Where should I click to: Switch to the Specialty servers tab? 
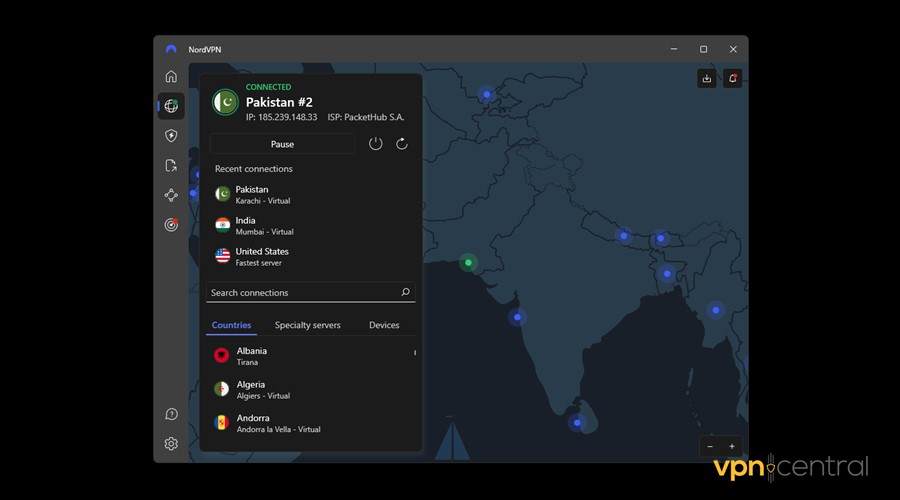coord(308,325)
